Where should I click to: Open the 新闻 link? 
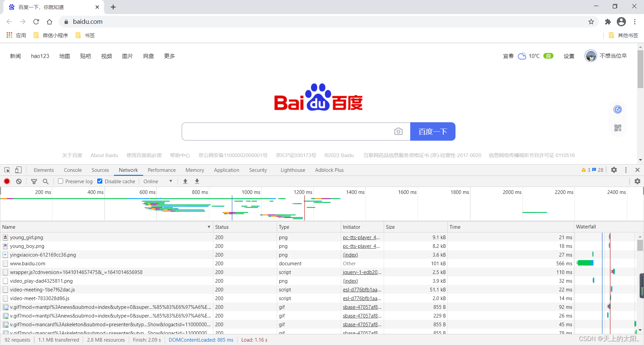click(x=15, y=56)
